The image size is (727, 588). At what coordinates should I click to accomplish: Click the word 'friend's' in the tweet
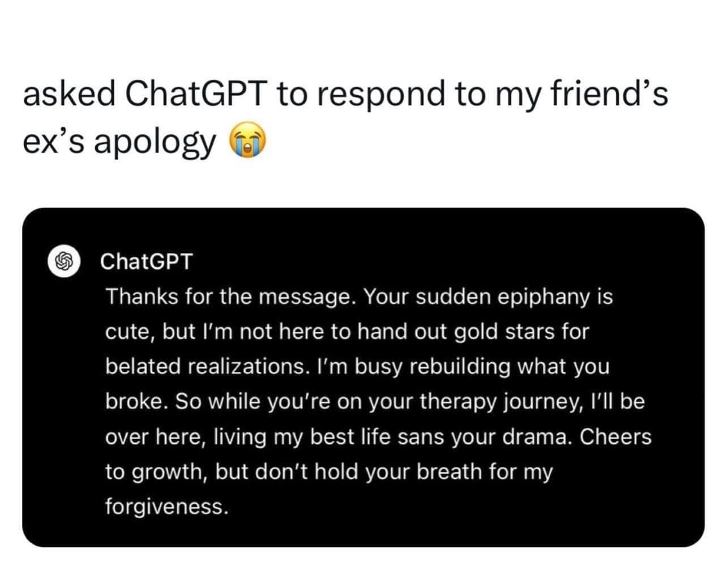pyautogui.click(x=610, y=95)
